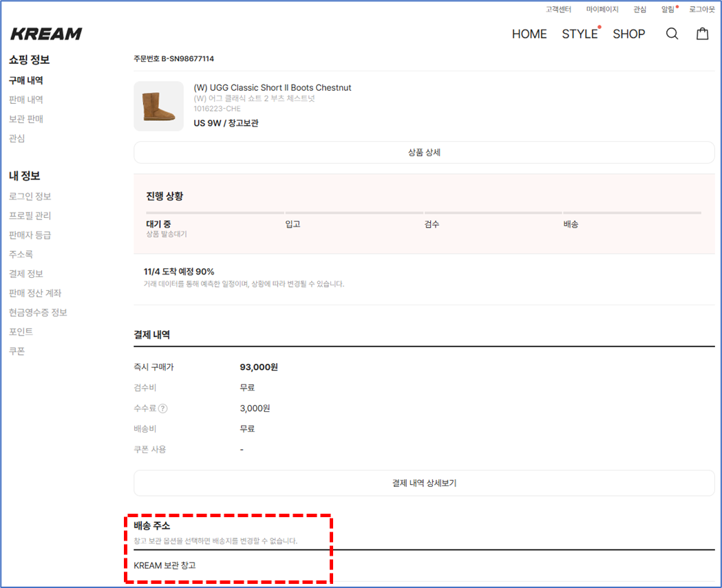Open 알림 notifications in the header

668,9
